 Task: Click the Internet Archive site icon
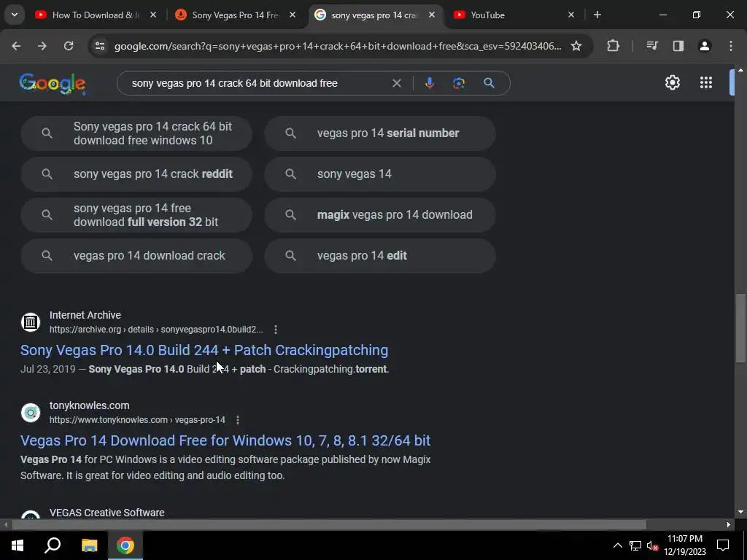(x=31, y=322)
